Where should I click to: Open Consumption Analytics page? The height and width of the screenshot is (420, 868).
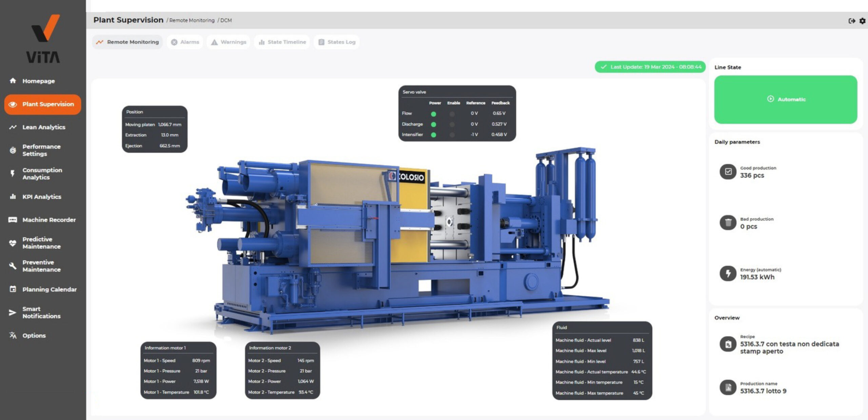pyautogui.click(x=42, y=173)
